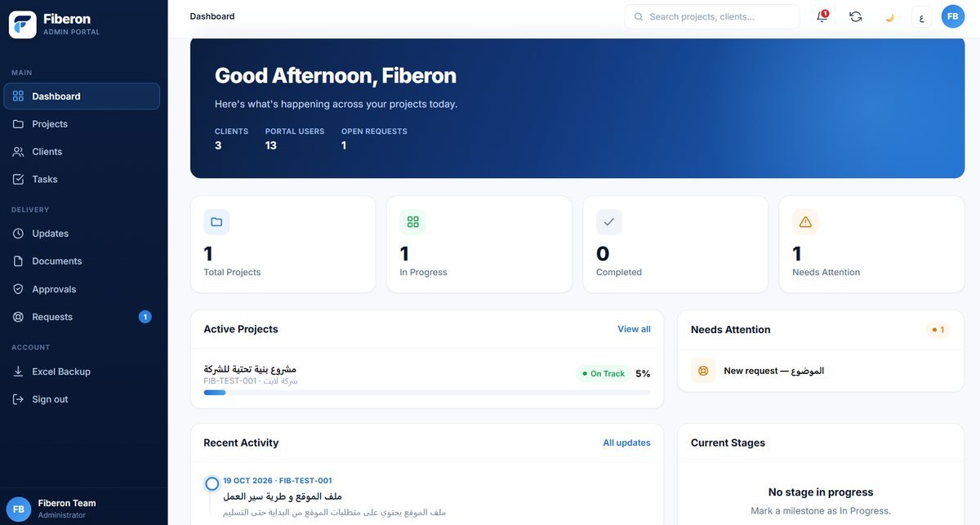Switch to Arabic language button
This screenshot has height=525, width=980.
coord(921,16)
